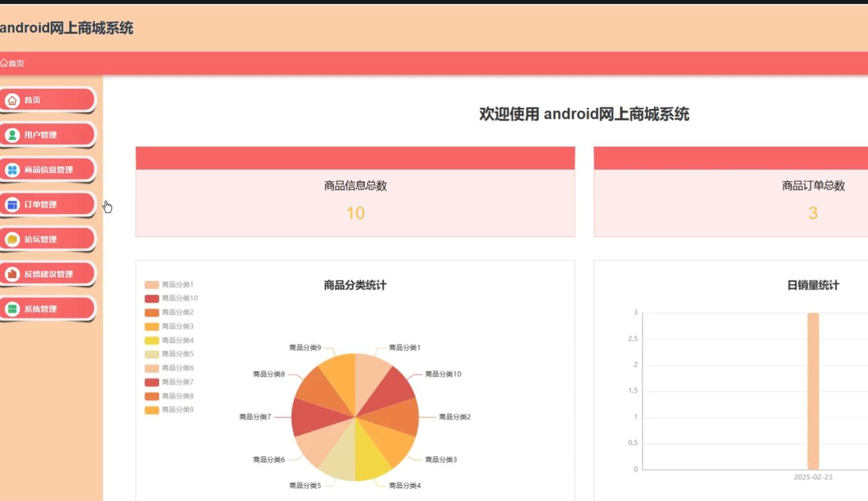Toggle legend entry 商品分类6
Screen dimensions: 868x501
(x=169, y=368)
